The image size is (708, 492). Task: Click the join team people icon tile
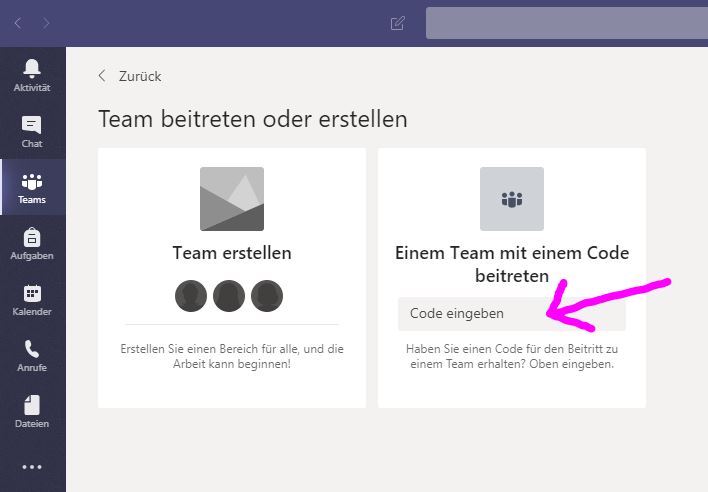[512, 199]
